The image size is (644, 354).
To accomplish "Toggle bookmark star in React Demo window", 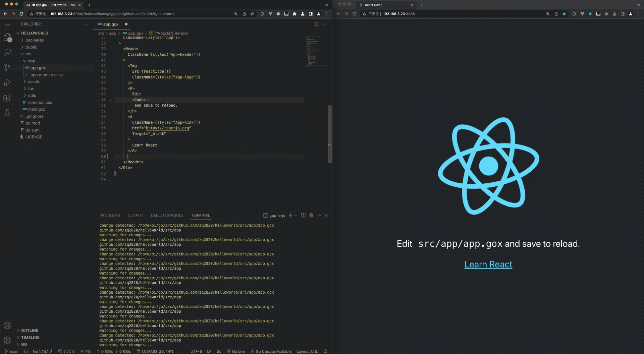I will (x=564, y=14).
